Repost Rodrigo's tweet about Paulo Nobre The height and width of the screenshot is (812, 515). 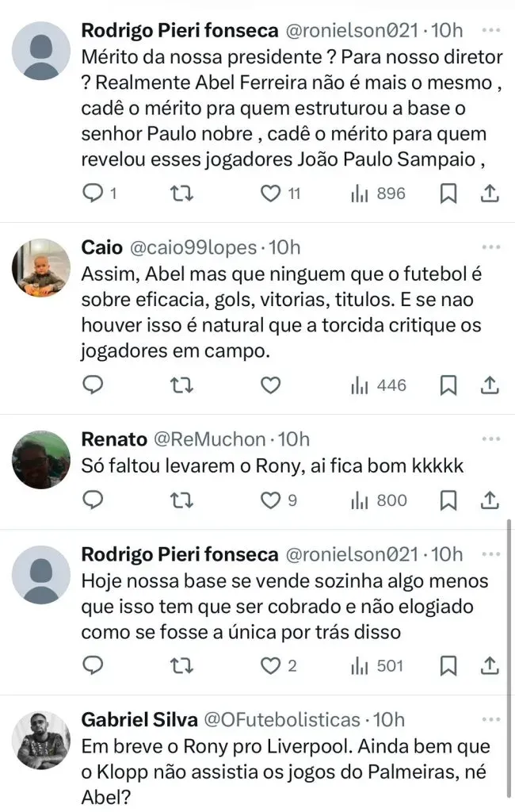[x=182, y=193]
